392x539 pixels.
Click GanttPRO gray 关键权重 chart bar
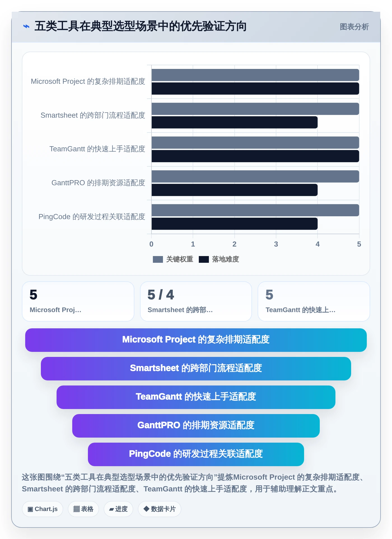coord(255,176)
